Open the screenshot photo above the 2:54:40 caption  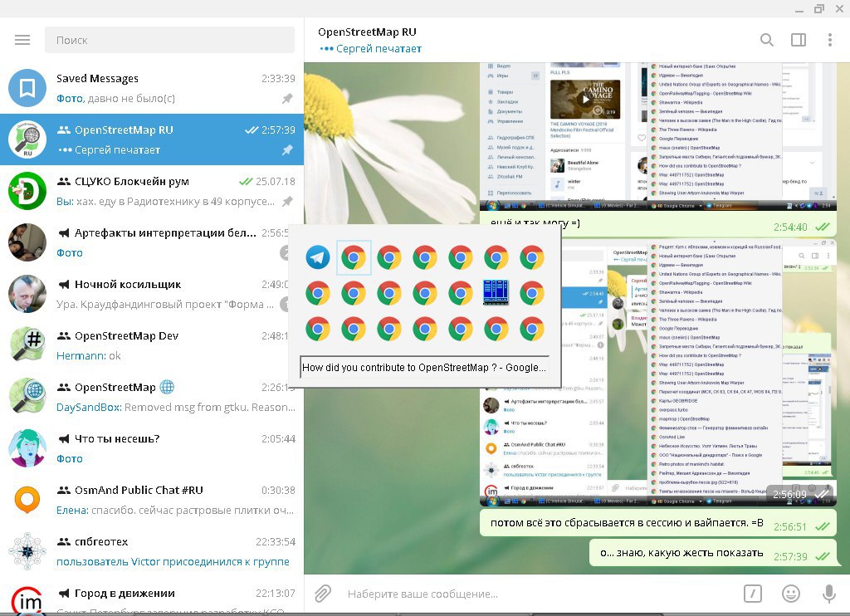[x=658, y=137]
